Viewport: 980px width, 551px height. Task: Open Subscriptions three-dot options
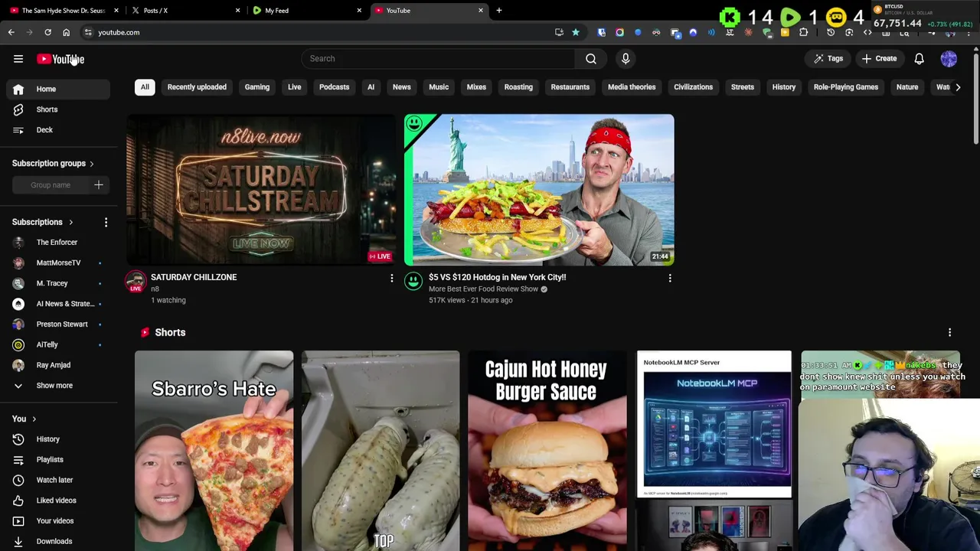point(106,222)
